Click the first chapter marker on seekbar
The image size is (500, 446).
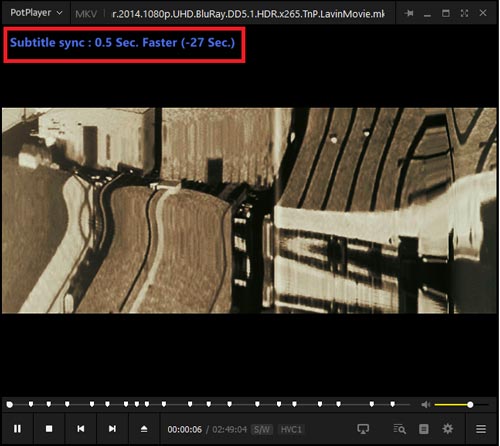[31, 404]
